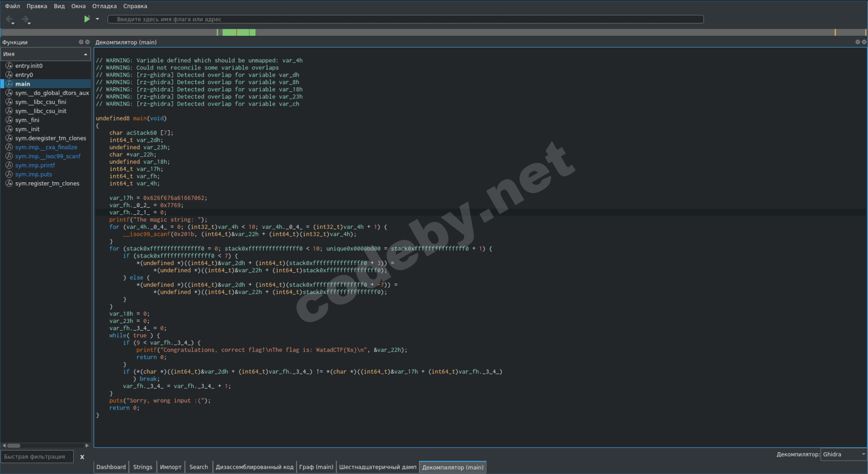Switch to the Граф (main) tab
Screen dimensions: 868x474
tap(316, 467)
